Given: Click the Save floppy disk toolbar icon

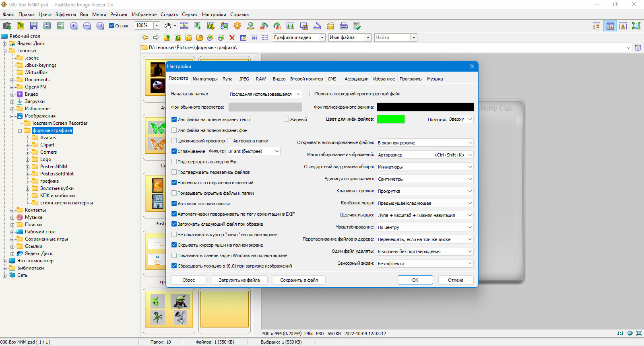Looking at the screenshot, I should click(34, 26).
